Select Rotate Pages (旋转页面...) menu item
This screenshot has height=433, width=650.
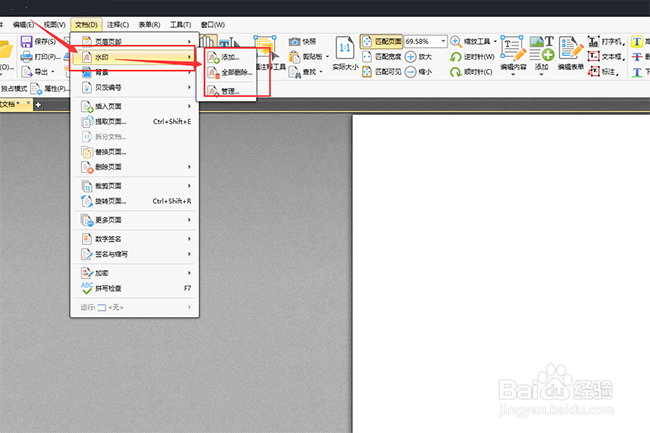[x=134, y=201]
